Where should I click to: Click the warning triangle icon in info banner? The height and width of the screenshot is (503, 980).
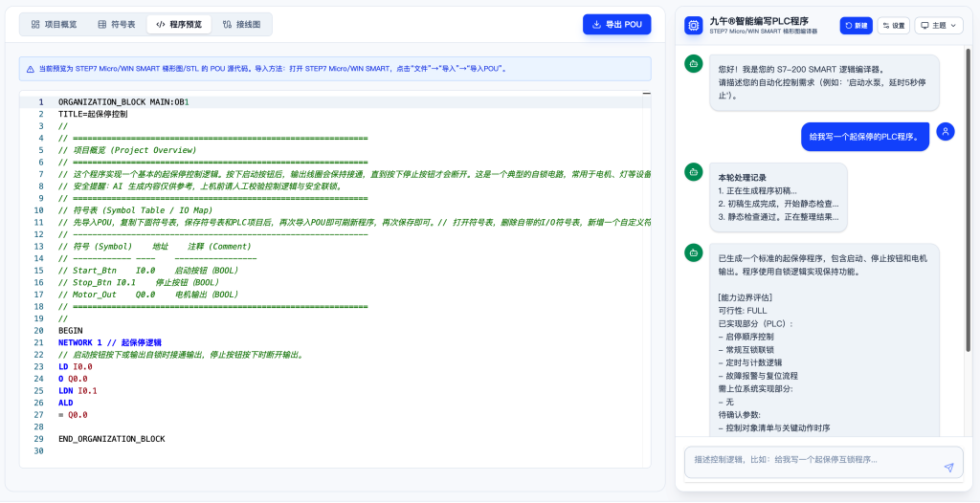(x=31, y=69)
